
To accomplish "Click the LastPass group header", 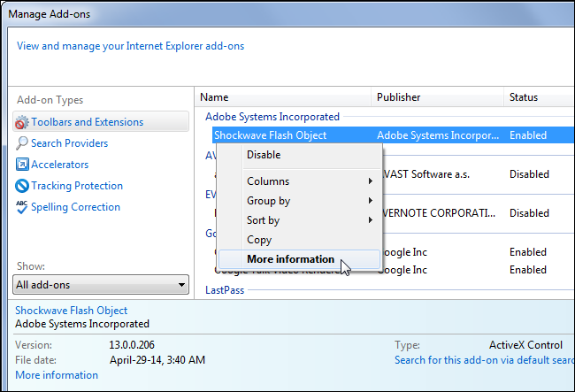I will coord(225,289).
